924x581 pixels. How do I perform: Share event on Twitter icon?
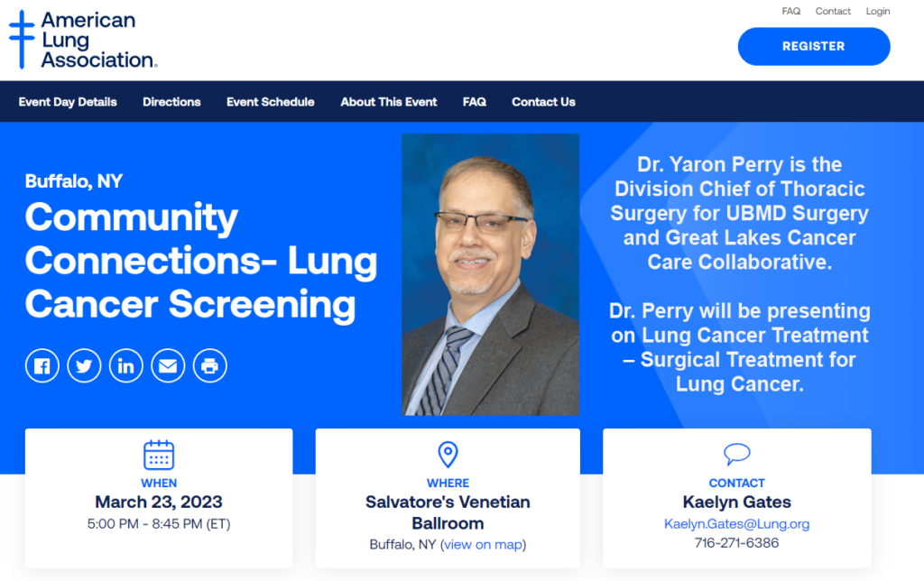coord(84,366)
